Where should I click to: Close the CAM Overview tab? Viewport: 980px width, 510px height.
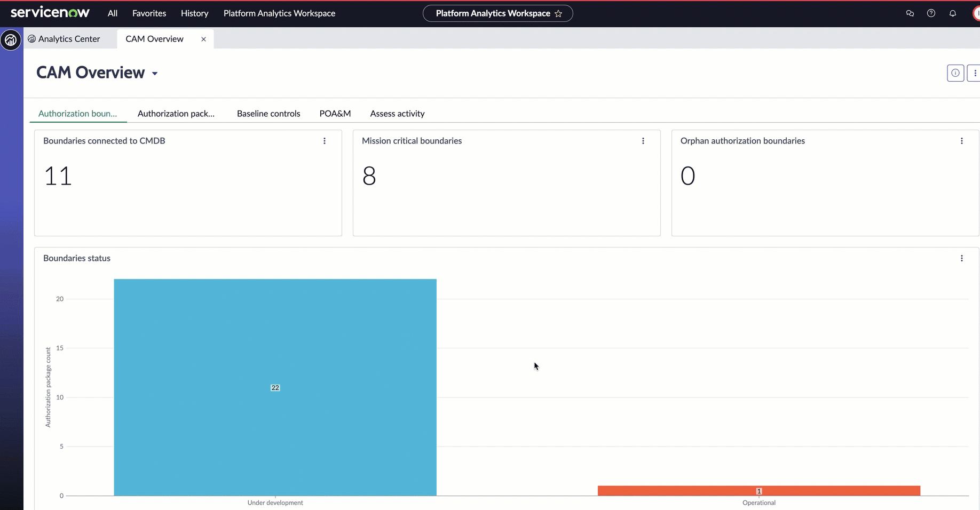point(203,39)
